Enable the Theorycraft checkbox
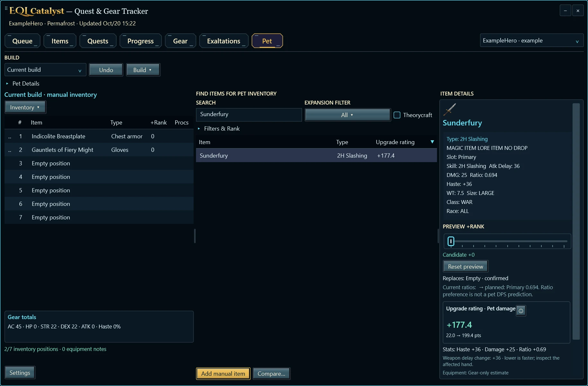This screenshot has width=588, height=386. tap(397, 115)
